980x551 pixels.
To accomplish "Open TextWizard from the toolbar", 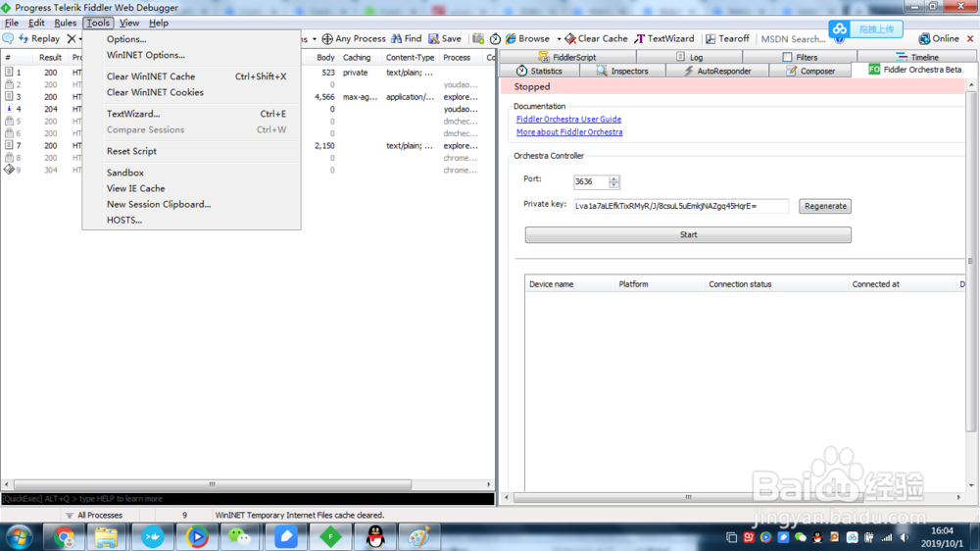I will (x=664, y=39).
